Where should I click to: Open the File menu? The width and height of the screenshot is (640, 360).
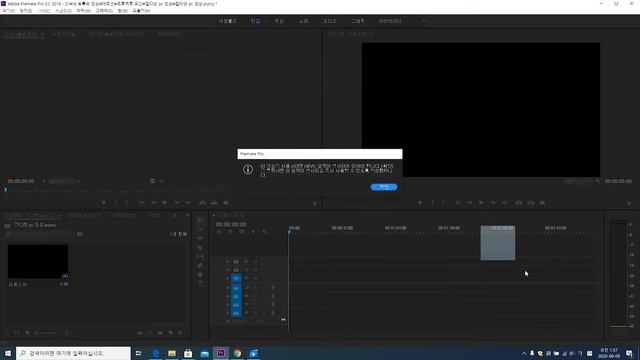pyautogui.click(x=8, y=11)
